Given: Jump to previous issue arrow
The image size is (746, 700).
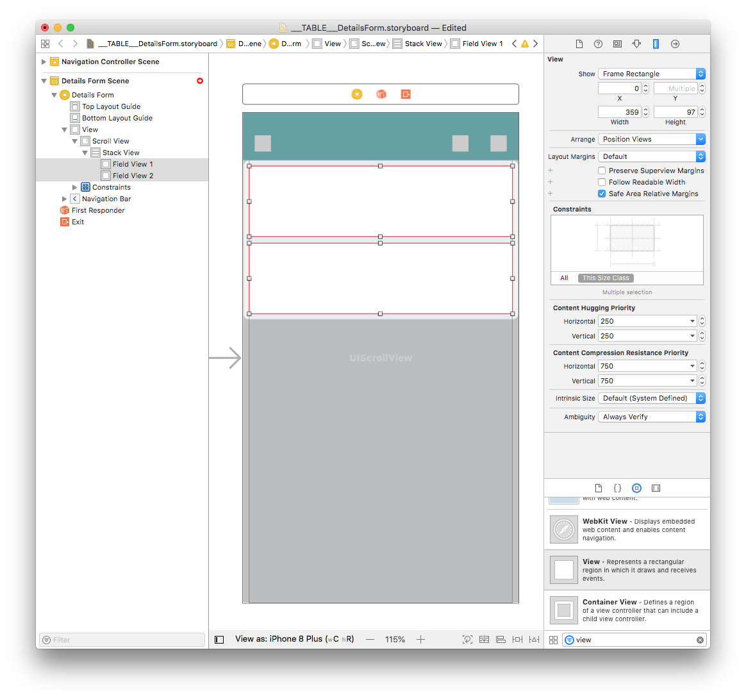Looking at the screenshot, I should point(514,44).
